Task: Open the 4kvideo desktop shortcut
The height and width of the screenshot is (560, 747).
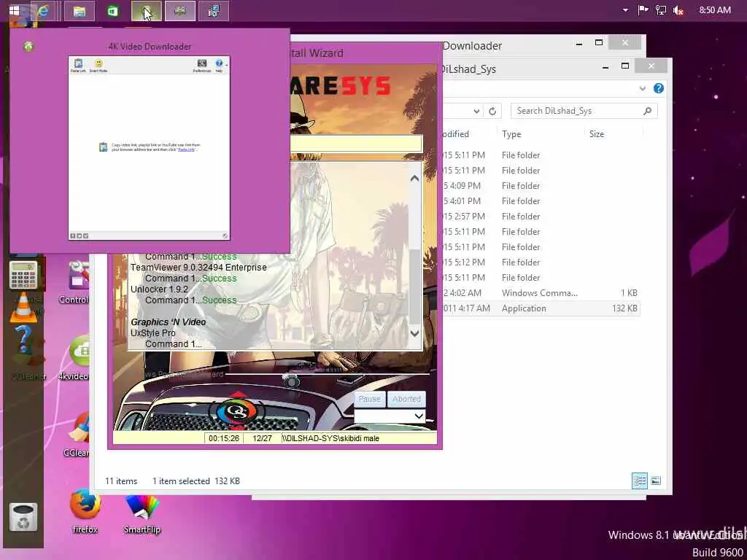Action: [76, 357]
